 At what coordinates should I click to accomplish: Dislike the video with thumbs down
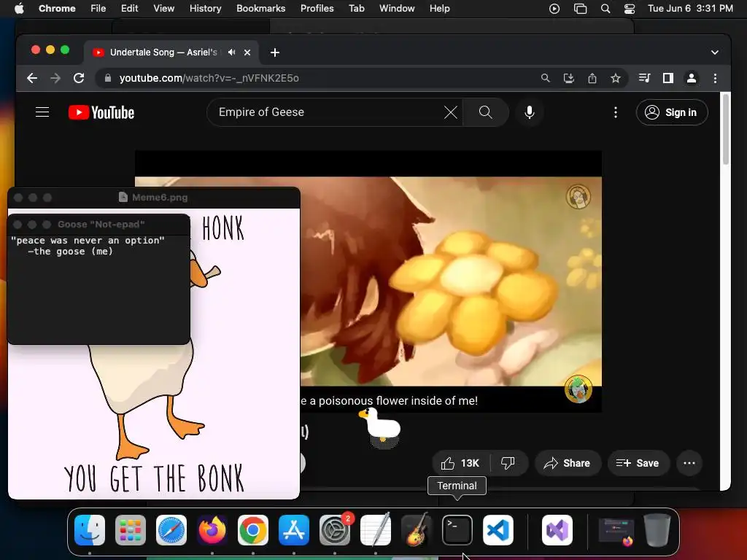click(508, 463)
